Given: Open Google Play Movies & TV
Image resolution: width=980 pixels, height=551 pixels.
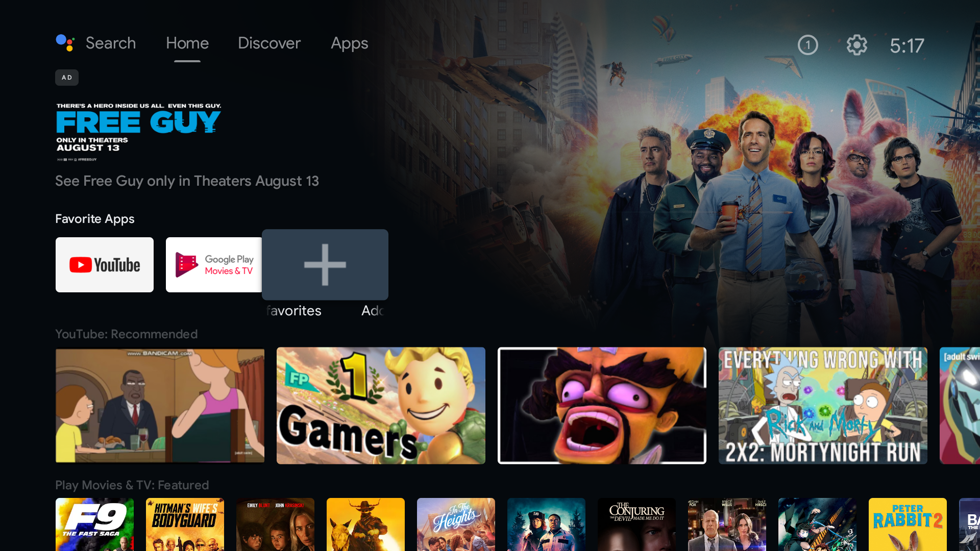Looking at the screenshot, I should (214, 264).
